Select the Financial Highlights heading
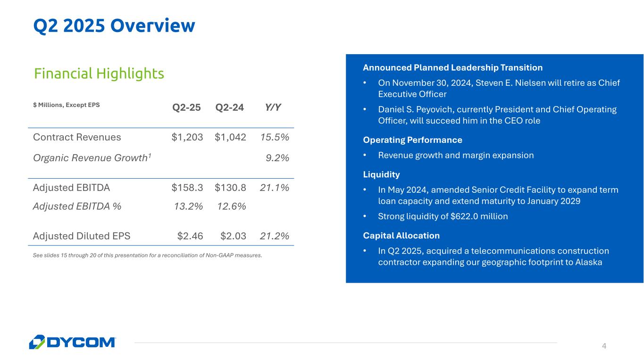This screenshot has height=361, width=644. [x=99, y=74]
